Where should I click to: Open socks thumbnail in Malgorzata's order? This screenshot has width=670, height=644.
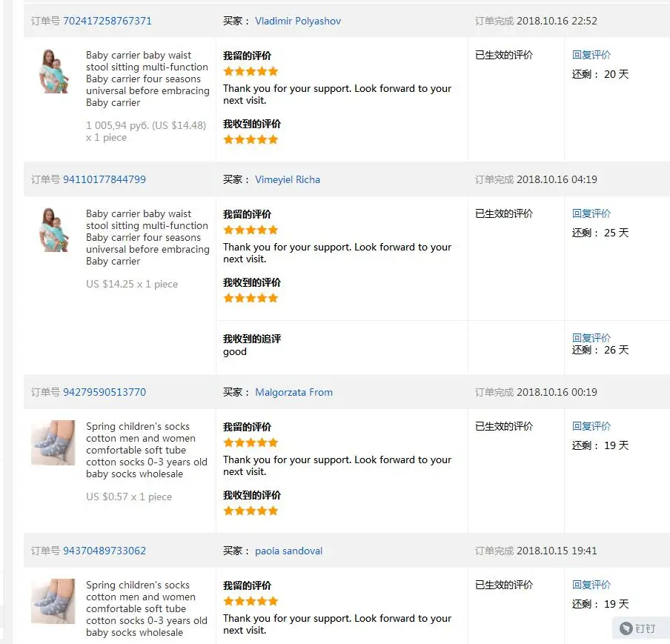53,442
